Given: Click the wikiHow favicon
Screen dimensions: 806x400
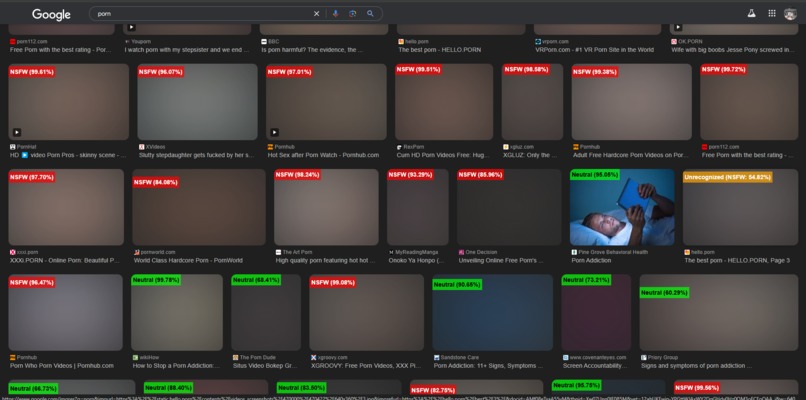Looking at the screenshot, I should (136, 357).
